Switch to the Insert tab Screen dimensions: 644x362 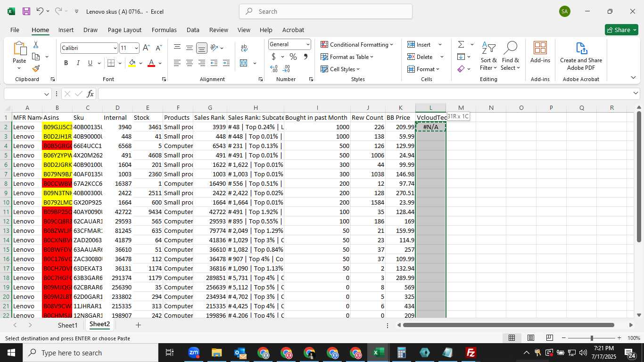[x=66, y=30]
